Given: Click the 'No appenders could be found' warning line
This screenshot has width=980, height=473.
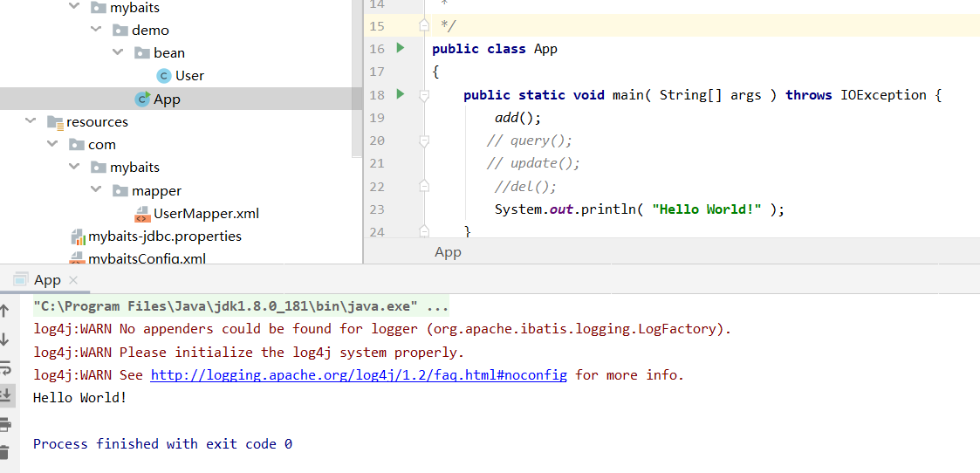Looking at the screenshot, I should coord(382,329).
